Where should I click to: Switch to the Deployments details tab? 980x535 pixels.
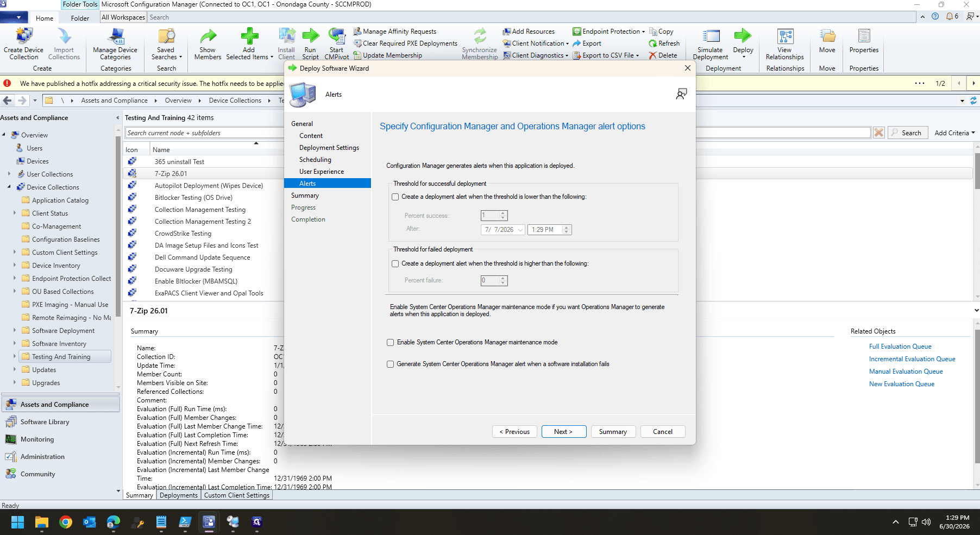pos(179,495)
